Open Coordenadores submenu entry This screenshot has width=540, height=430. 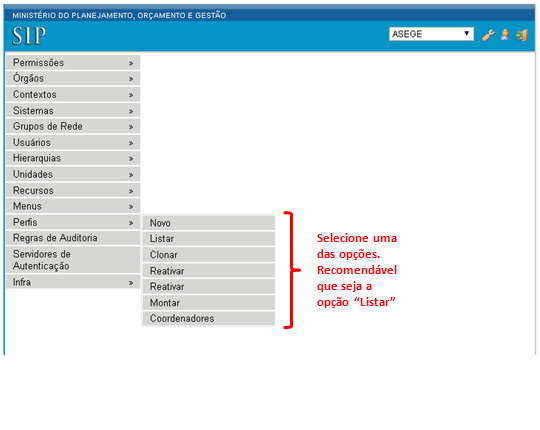tap(209, 318)
